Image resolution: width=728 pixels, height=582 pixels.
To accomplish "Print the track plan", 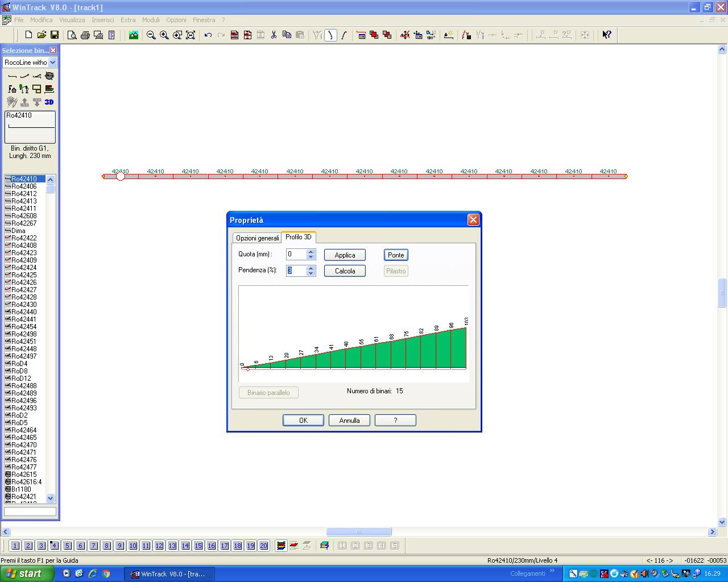I will click(x=85, y=35).
